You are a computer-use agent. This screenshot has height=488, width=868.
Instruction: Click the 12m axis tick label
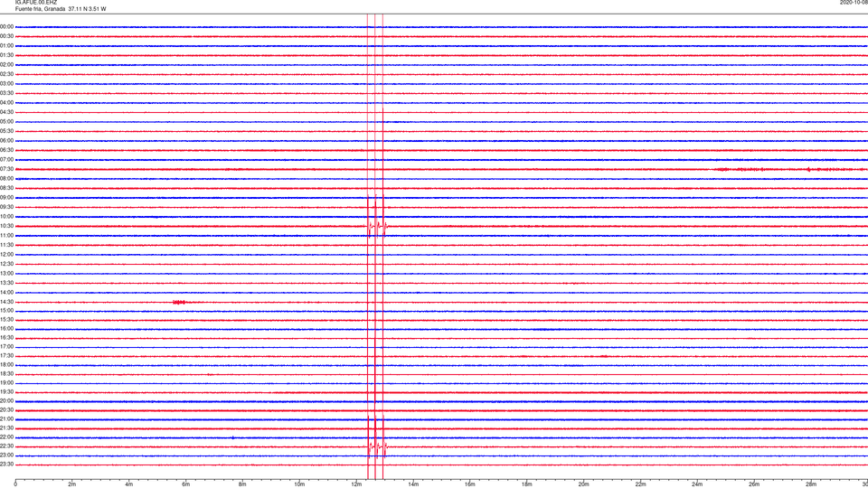(356, 484)
